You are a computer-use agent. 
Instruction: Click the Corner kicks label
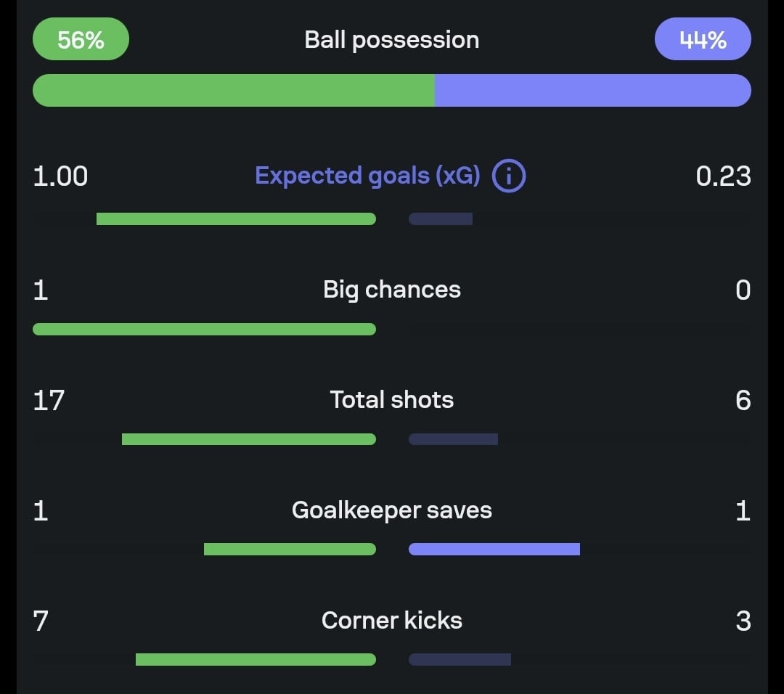pos(392,621)
